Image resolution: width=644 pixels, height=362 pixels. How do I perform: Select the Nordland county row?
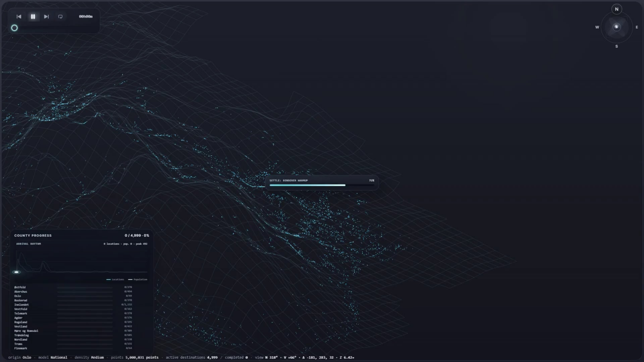pyautogui.click(x=73, y=340)
